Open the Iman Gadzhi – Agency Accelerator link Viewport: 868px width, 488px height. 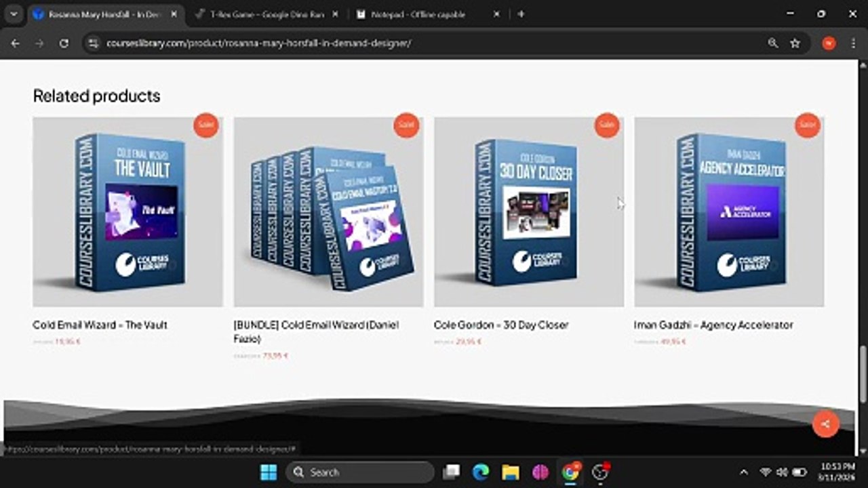pyautogui.click(x=713, y=325)
